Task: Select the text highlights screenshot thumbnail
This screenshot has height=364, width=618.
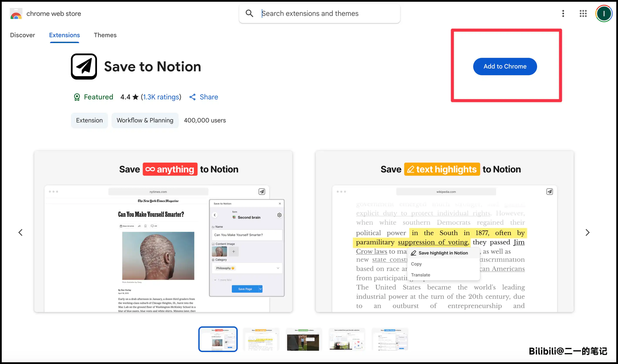Action: (x=261, y=339)
